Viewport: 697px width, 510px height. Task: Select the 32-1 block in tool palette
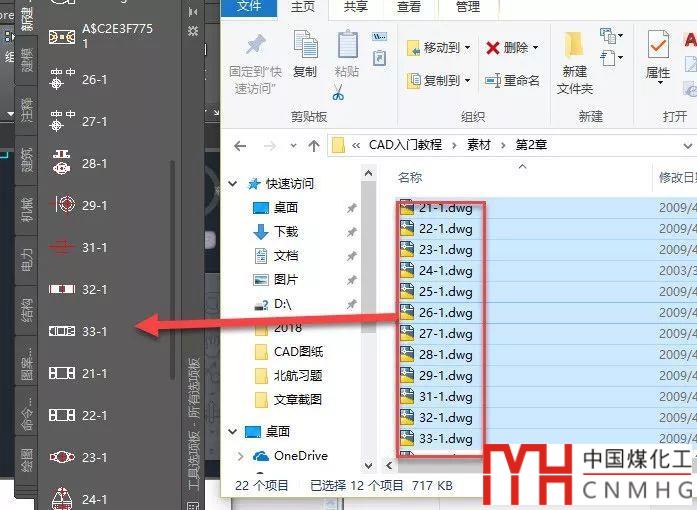pos(78,289)
